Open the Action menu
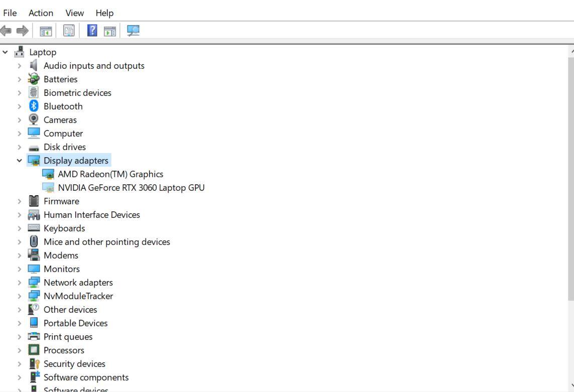The image size is (574, 392). tap(41, 13)
